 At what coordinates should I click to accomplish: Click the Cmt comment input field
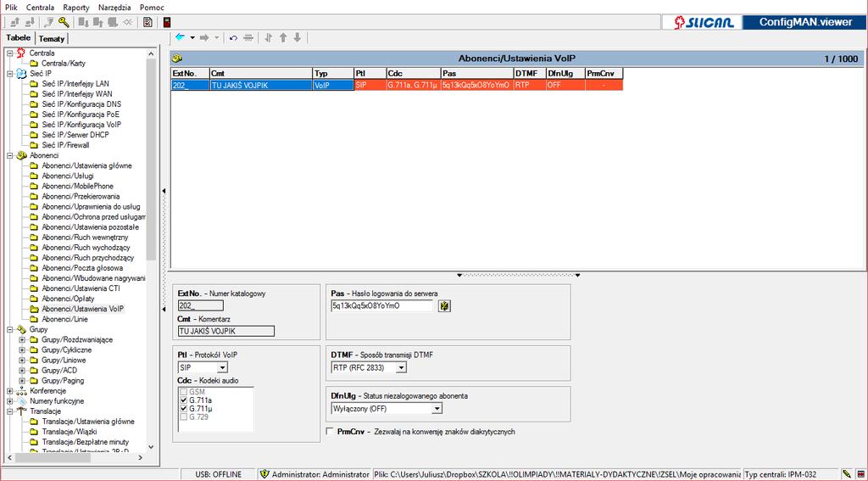pyautogui.click(x=225, y=331)
